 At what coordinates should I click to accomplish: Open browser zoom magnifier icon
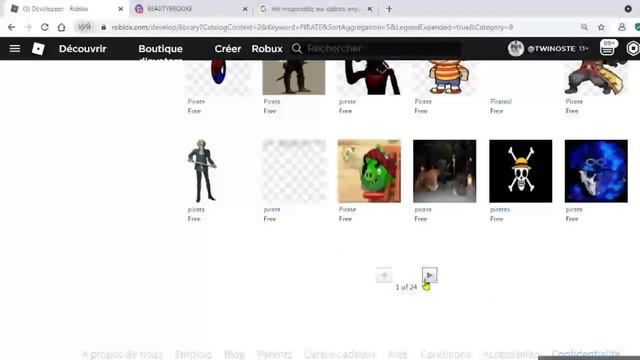coord(584,27)
